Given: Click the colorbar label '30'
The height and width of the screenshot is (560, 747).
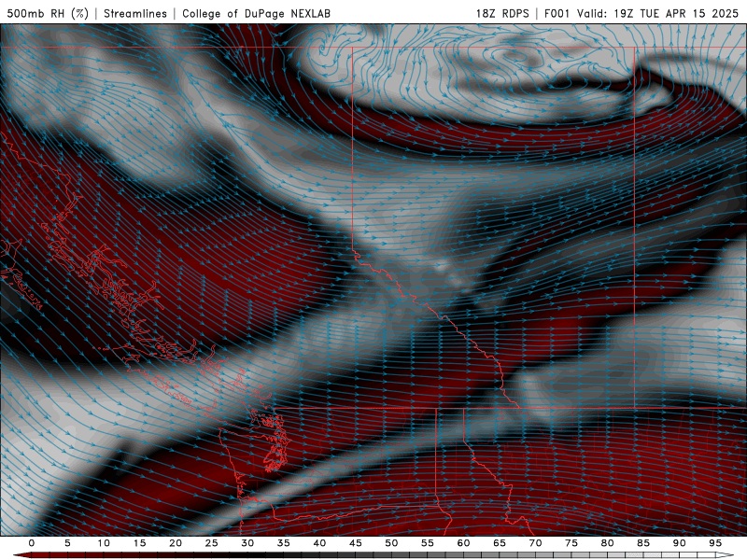Looking at the screenshot, I should click(x=247, y=543).
